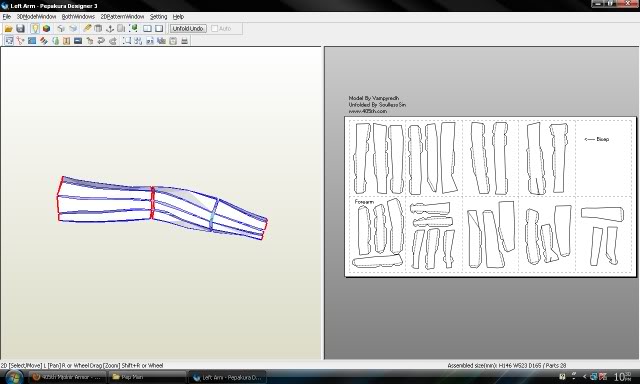640x384 pixels.
Task: Click the 'Assembled size(mm)' status bar text
Action: pos(507,365)
